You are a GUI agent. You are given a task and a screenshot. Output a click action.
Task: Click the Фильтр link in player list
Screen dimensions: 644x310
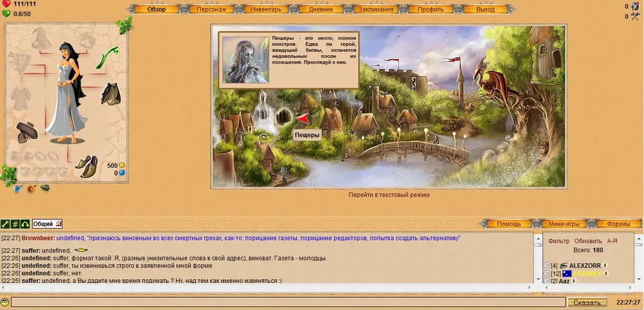(559, 241)
